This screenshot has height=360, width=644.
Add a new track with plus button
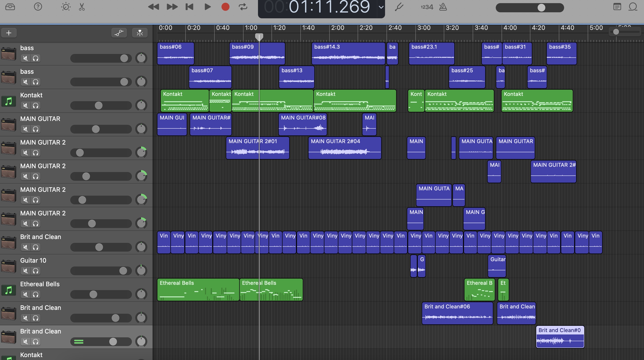9,33
